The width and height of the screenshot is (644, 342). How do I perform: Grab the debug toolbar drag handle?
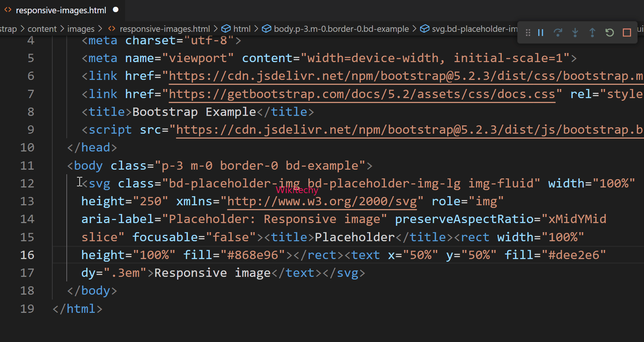[x=528, y=33]
